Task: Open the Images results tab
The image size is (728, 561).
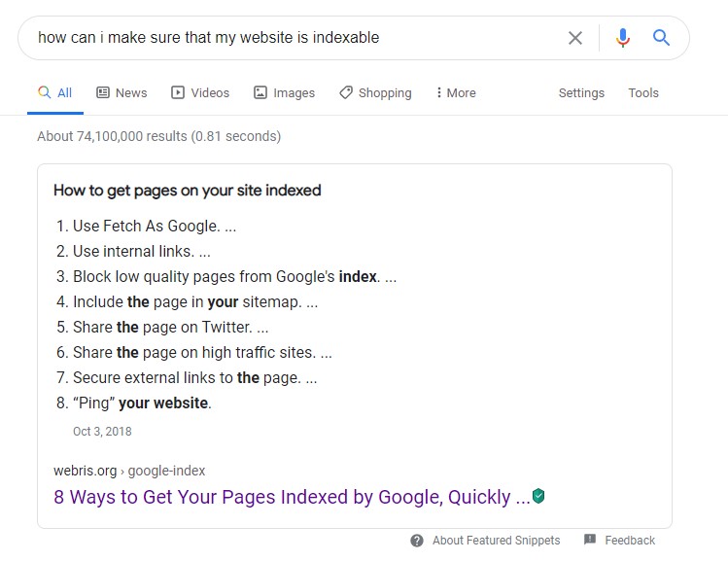Action: 284,93
